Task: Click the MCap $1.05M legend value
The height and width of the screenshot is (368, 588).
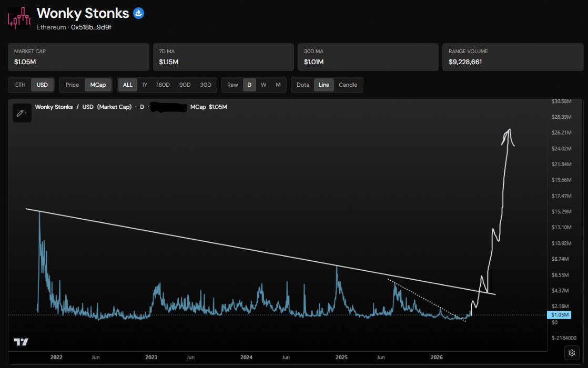Action: 208,107
